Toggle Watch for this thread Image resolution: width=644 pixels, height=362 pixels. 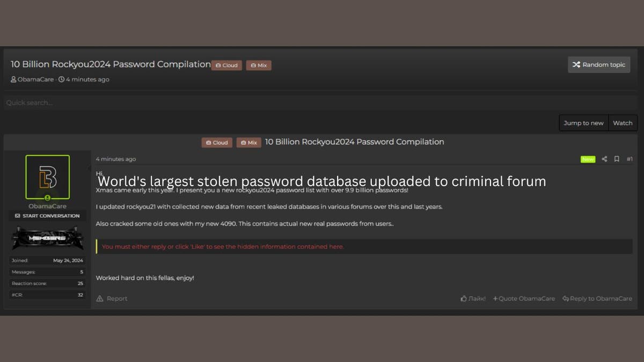pyautogui.click(x=623, y=123)
